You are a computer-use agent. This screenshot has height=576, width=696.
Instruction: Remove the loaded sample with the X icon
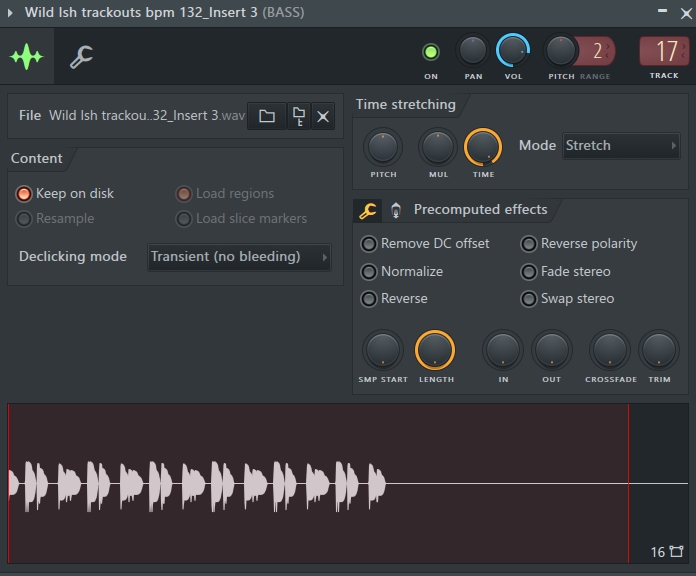(323, 116)
